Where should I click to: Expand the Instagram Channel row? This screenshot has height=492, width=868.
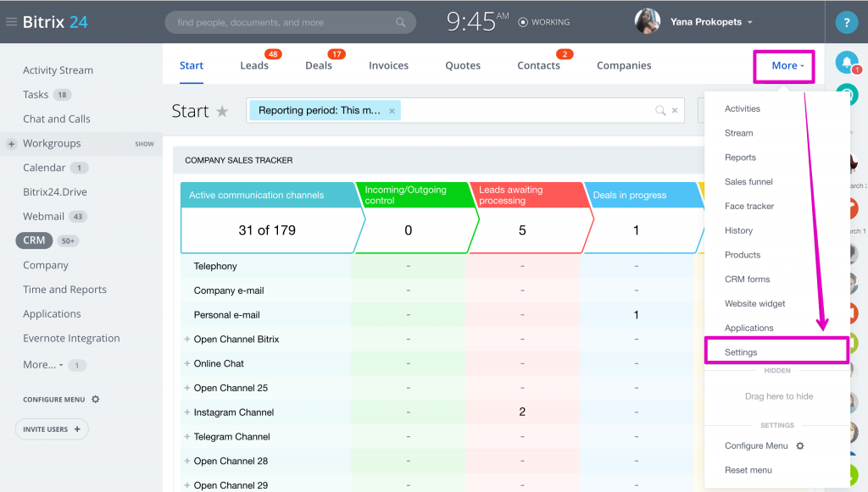[x=187, y=412]
